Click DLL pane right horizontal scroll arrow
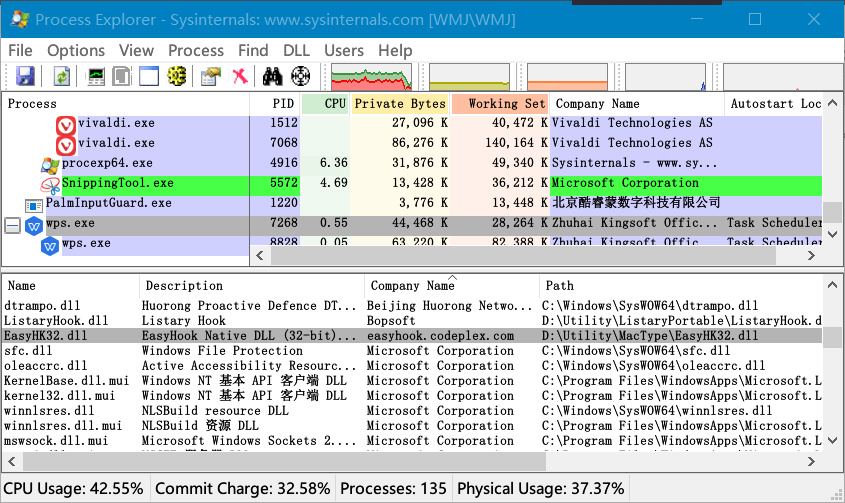 [811, 461]
